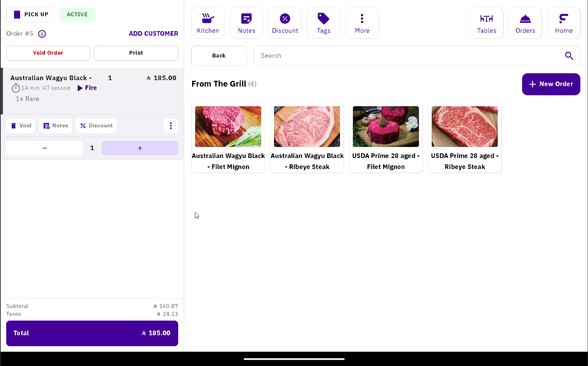Change the PICK UP order type
Screen dimensions: 588x366
point(31,15)
